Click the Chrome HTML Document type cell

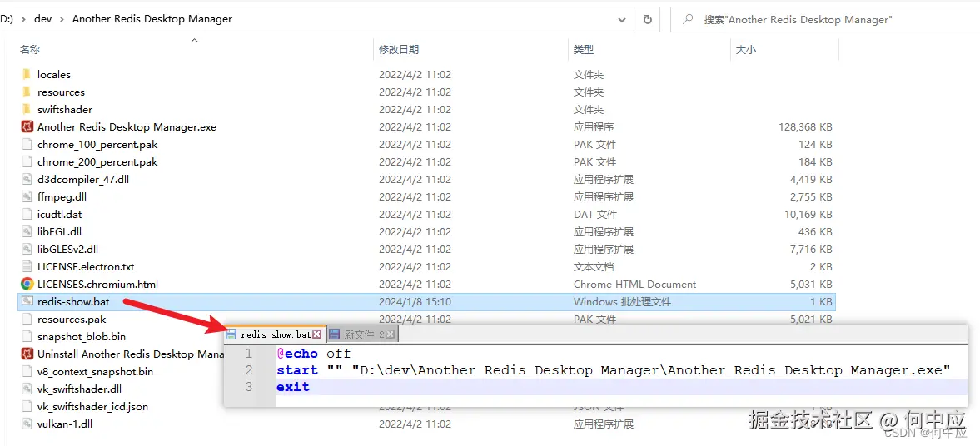[635, 285]
